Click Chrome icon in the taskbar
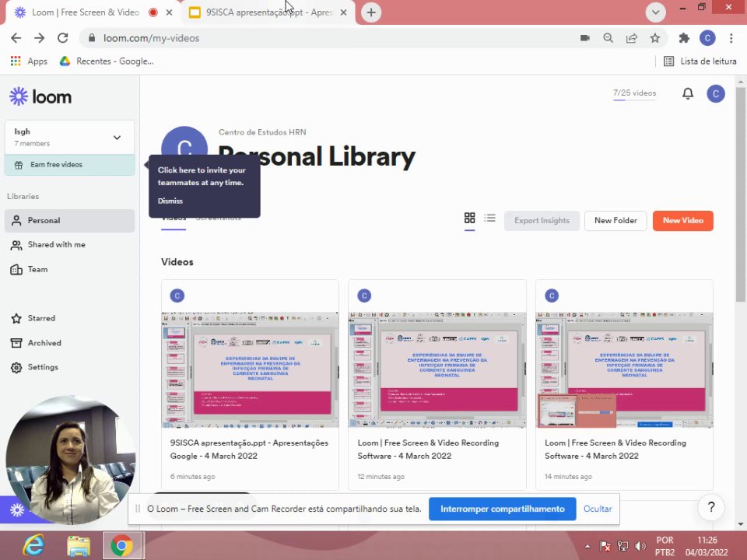Screen dimensions: 747x560 (x=122, y=545)
